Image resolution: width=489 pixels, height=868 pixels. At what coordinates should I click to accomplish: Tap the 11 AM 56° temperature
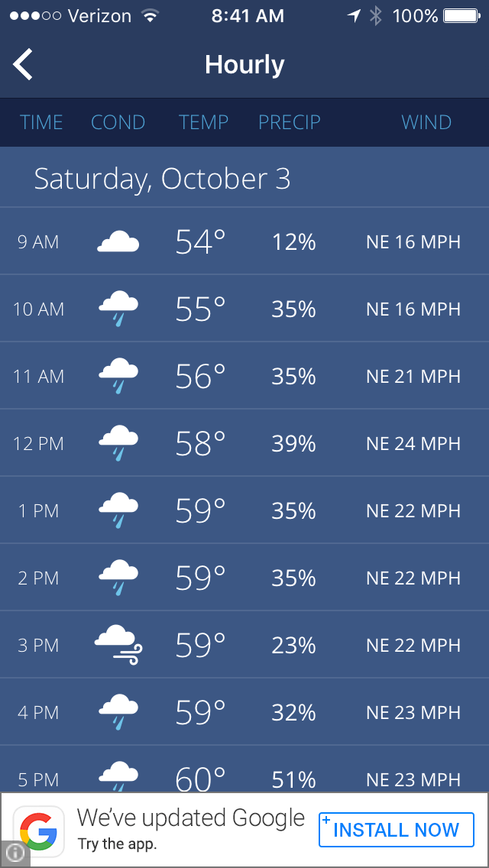point(200,376)
